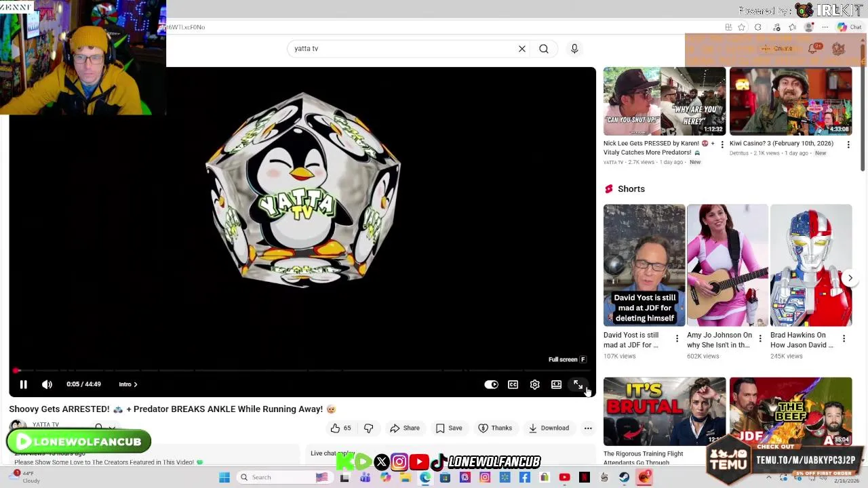
Task: Dislike the video
Action: 368,428
